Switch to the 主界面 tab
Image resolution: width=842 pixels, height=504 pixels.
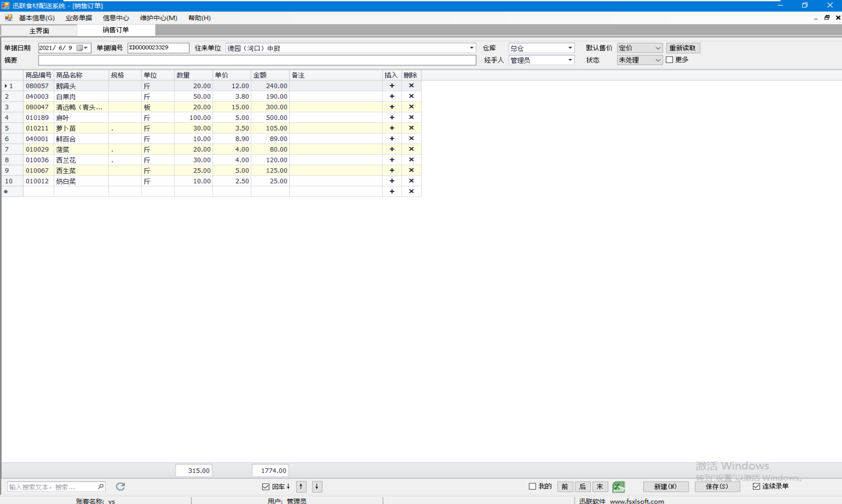[39, 31]
